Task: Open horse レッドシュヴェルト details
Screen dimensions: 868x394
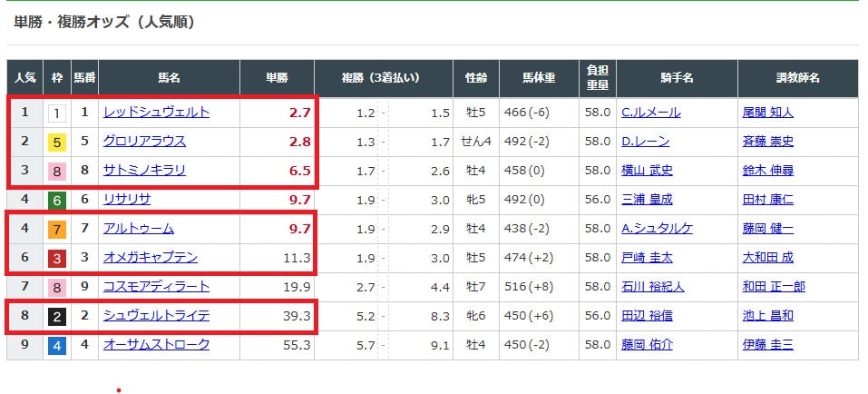Action: [x=157, y=113]
